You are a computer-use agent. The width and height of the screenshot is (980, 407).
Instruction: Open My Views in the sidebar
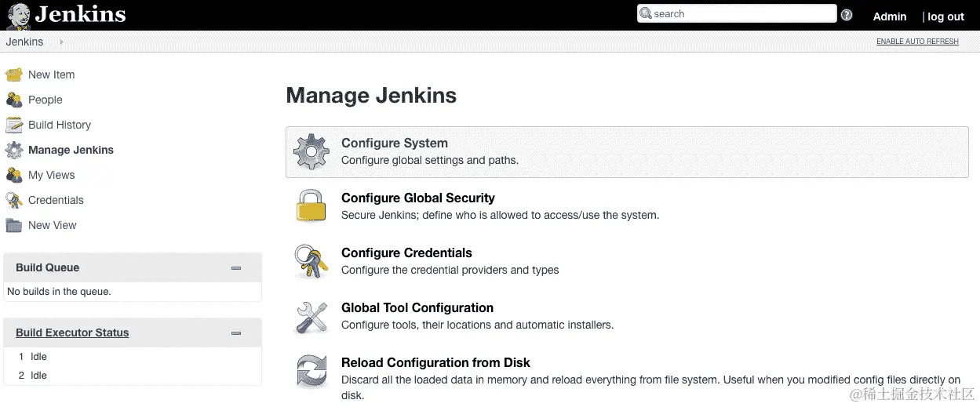(51, 175)
